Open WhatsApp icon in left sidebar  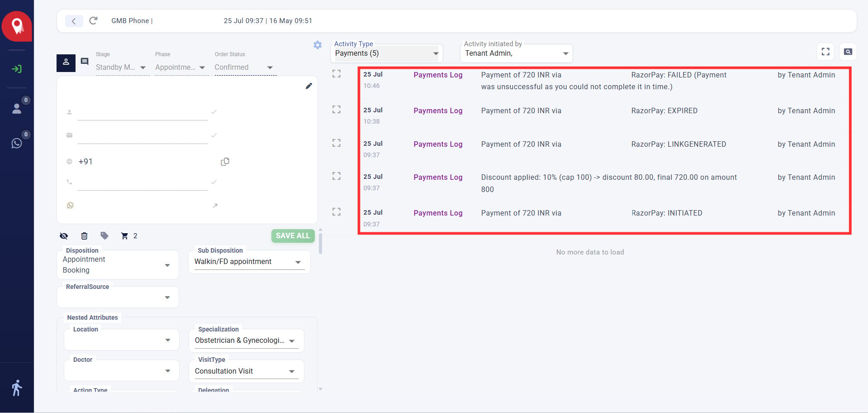pyautogui.click(x=17, y=143)
